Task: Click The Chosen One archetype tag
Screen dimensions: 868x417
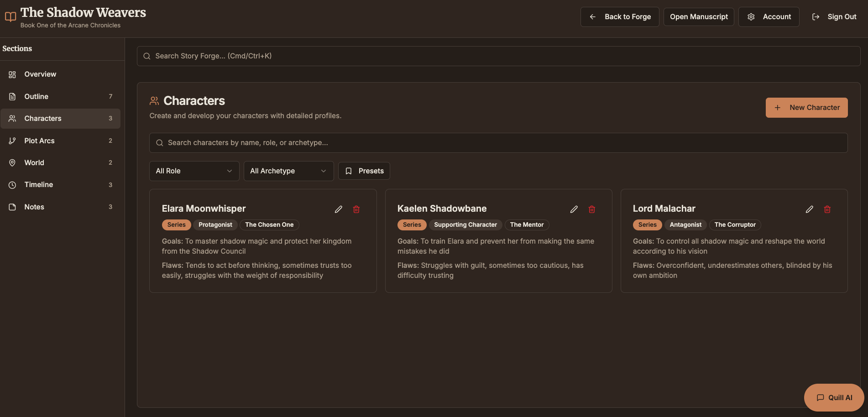Action: [269, 225]
